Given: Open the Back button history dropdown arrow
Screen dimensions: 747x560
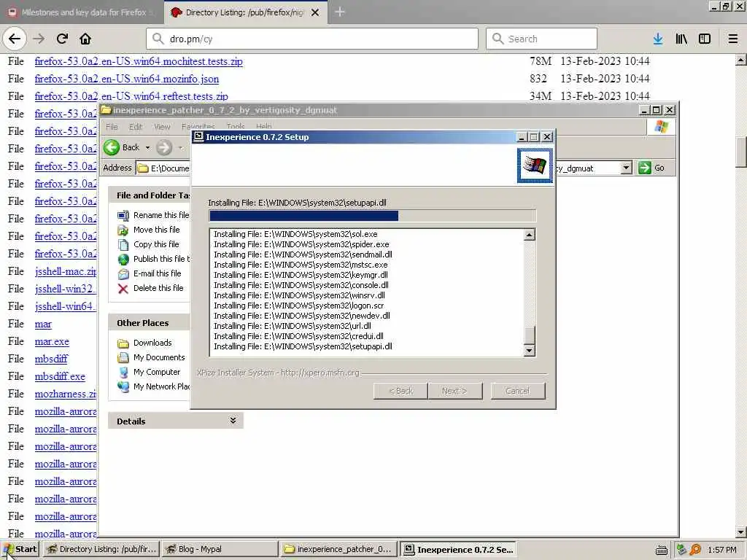Looking at the screenshot, I should tap(147, 147).
